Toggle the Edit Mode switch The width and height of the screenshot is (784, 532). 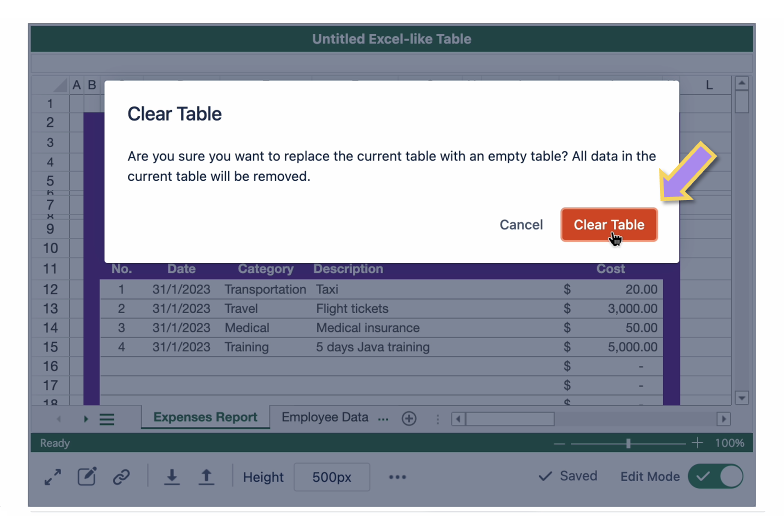[x=715, y=476]
